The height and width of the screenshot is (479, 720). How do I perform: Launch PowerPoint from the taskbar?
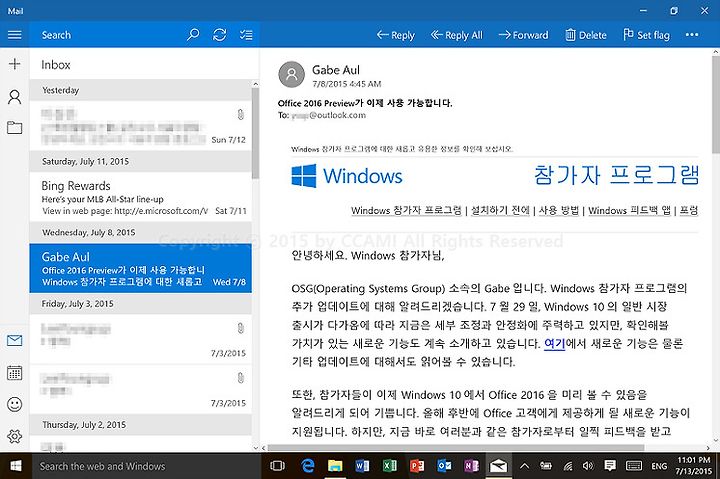tap(417, 466)
